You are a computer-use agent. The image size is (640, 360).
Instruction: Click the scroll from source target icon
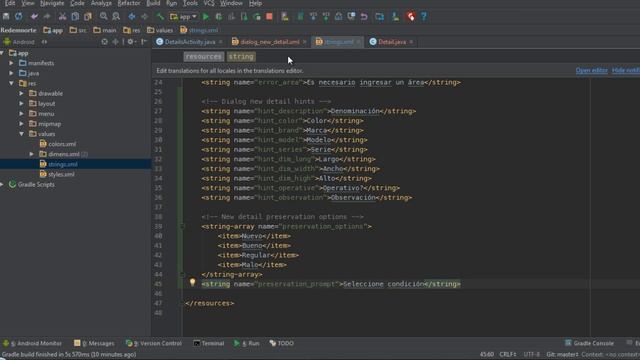point(104,42)
